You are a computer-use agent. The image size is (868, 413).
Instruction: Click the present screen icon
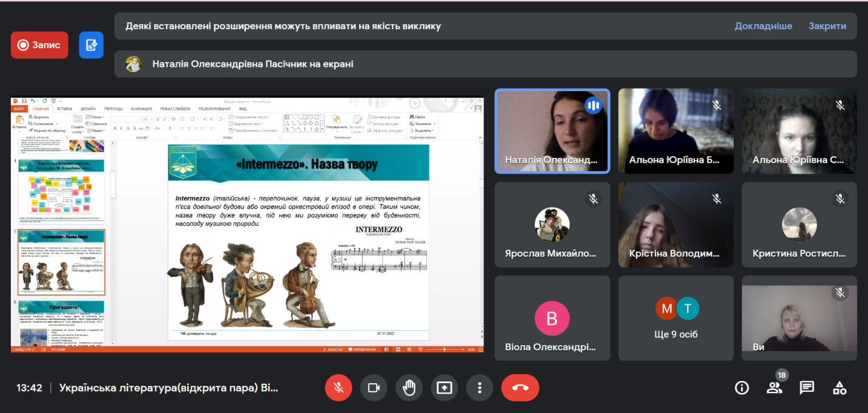445,388
